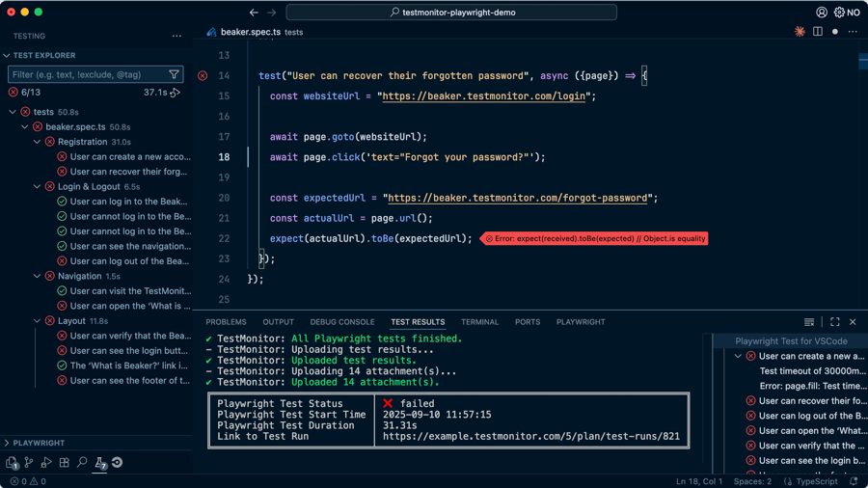Collapse the Login & Logout test group

pyautogui.click(x=38, y=187)
